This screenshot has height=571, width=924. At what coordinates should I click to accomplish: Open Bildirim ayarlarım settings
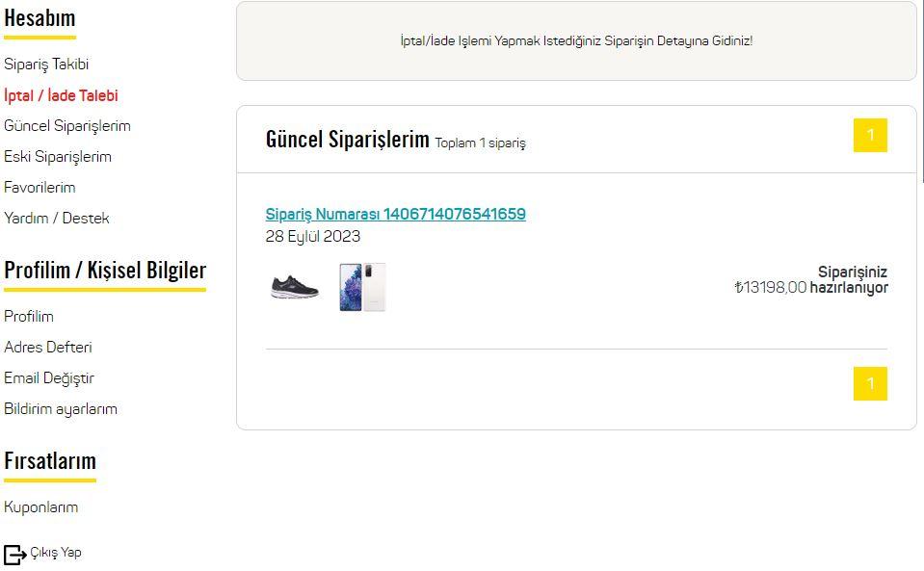coord(61,409)
